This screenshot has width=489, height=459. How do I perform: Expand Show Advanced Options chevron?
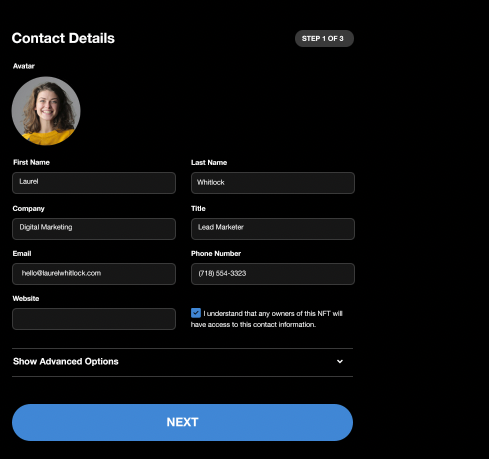[340, 361]
